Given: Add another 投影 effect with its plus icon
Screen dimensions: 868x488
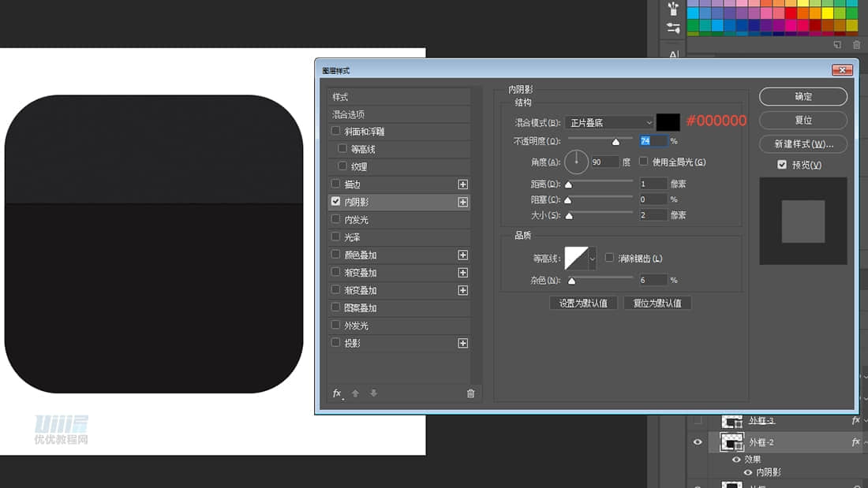Looking at the screenshot, I should [462, 344].
